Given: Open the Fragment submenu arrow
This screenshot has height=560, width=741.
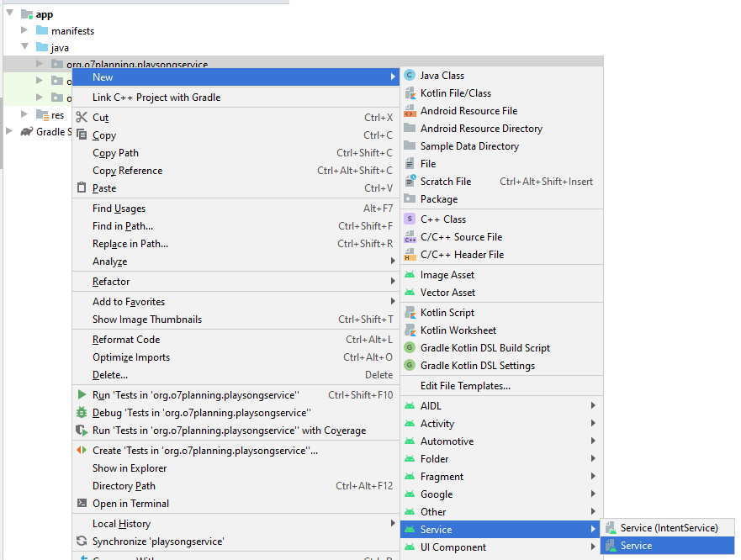Looking at the screenshot, I should (593, 476).
